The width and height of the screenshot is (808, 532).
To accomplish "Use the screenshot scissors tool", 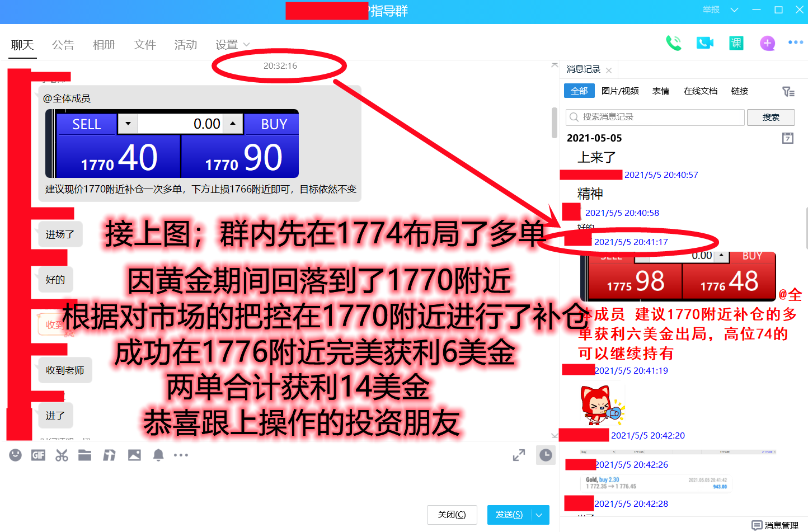I will pyautogui.click(x=62, y=455).
